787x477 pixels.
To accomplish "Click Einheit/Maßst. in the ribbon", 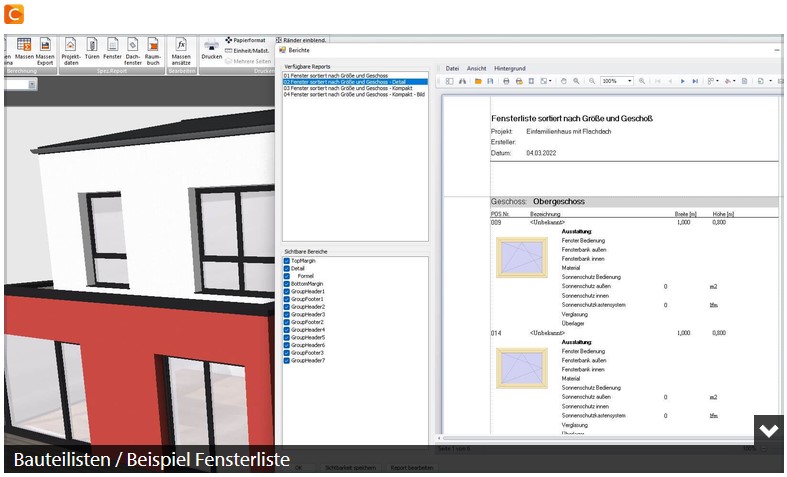I will [x=246, y=51].
